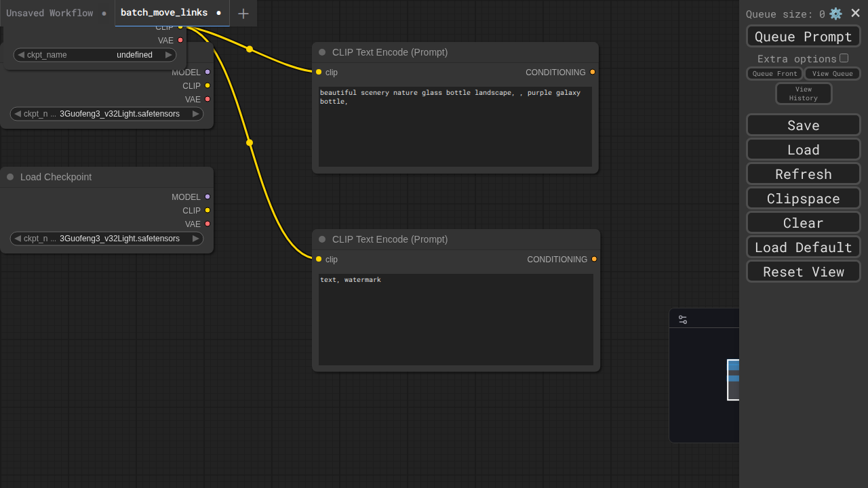Screen dimensions: 868x488
Task: Click the minimap viewport preview
Action: click(x=733, y=380)
